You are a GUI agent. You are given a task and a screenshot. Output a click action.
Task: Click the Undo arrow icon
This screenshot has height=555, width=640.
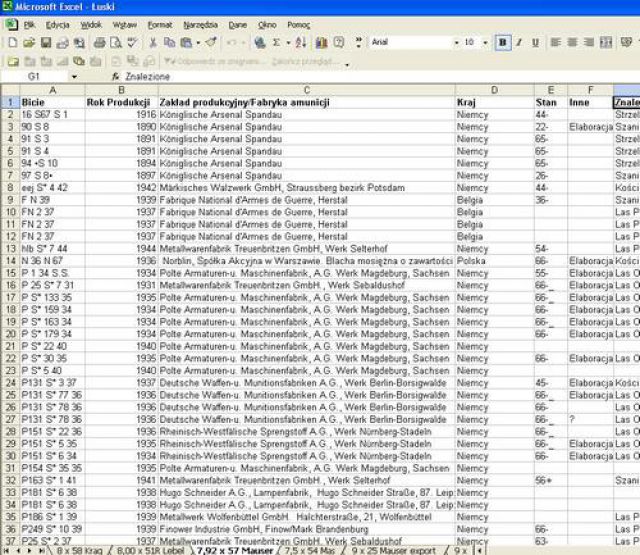pos(231,42)
